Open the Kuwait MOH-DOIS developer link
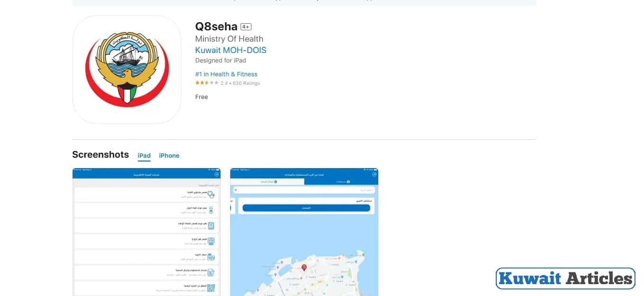 tap(231, 50)
